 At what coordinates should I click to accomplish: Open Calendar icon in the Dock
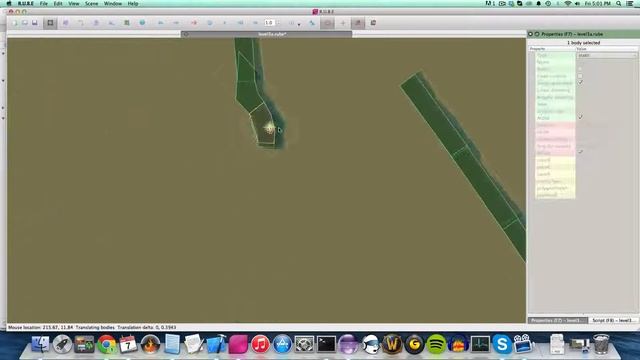(x=128, y=344)
